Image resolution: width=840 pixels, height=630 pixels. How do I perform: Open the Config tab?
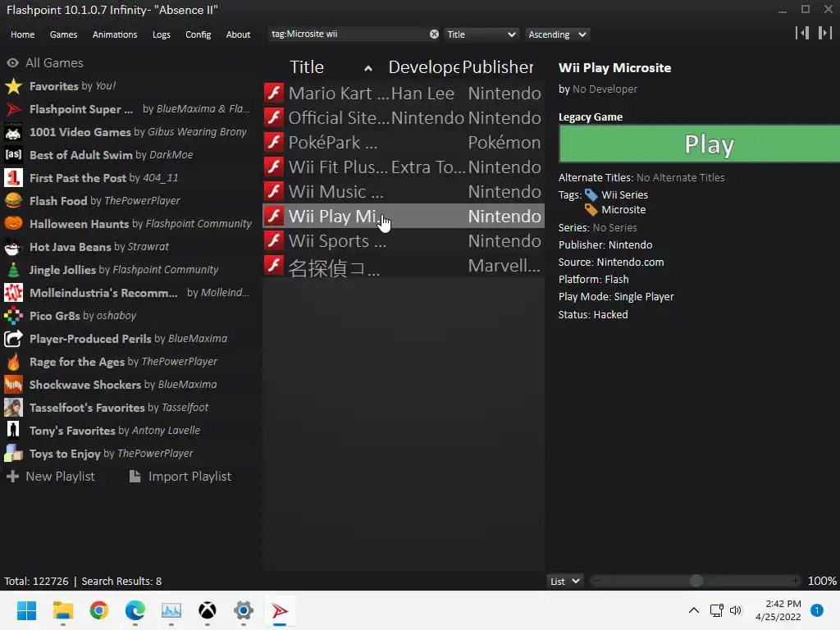(x=199, y=34)
